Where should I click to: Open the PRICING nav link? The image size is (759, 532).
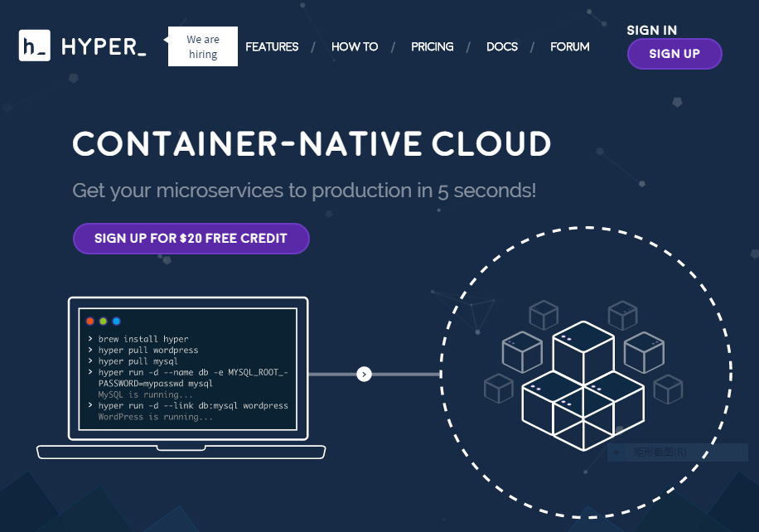[x=433, y=47]
